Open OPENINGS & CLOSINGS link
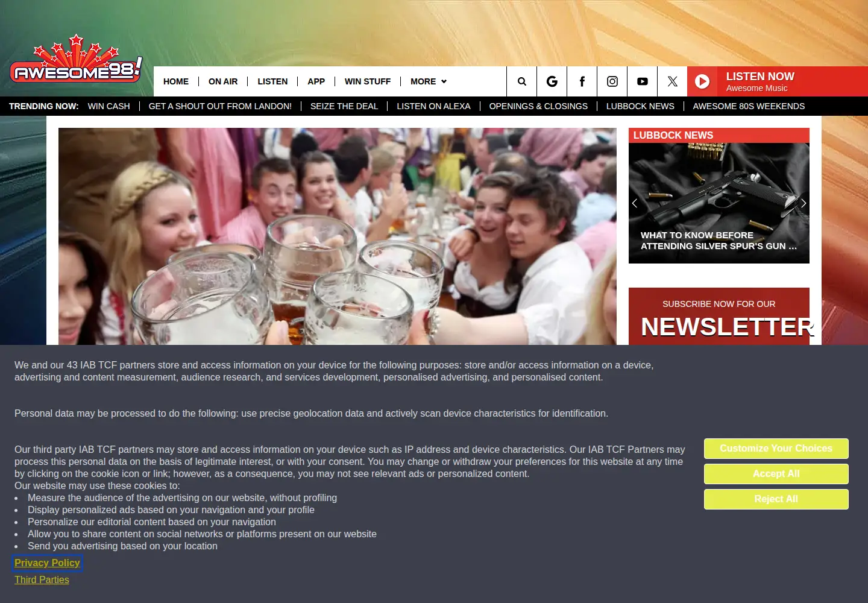 coord(538,106)
